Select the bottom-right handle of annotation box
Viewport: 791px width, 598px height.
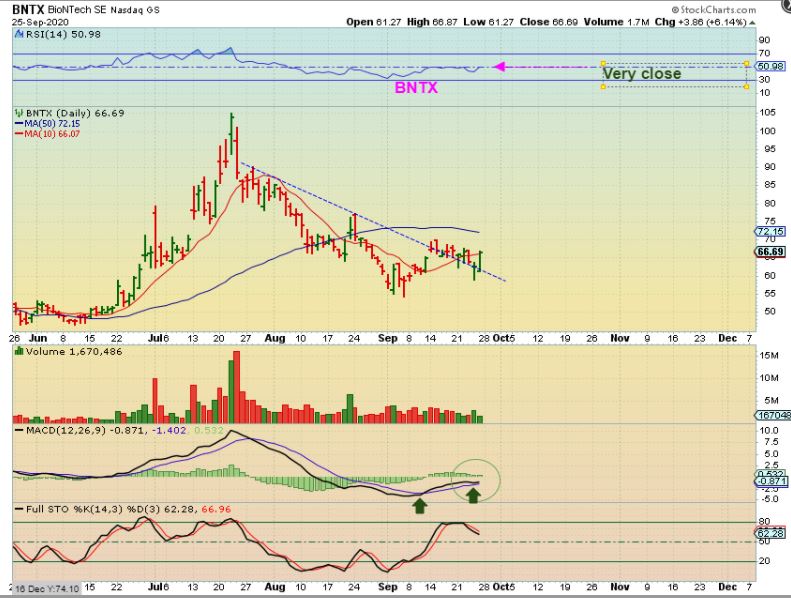tap(747, 87)
